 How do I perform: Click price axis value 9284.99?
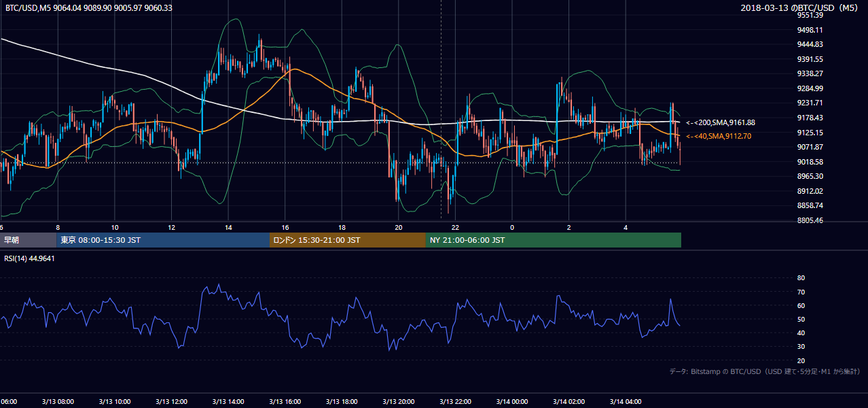click(x=810, y=88)
